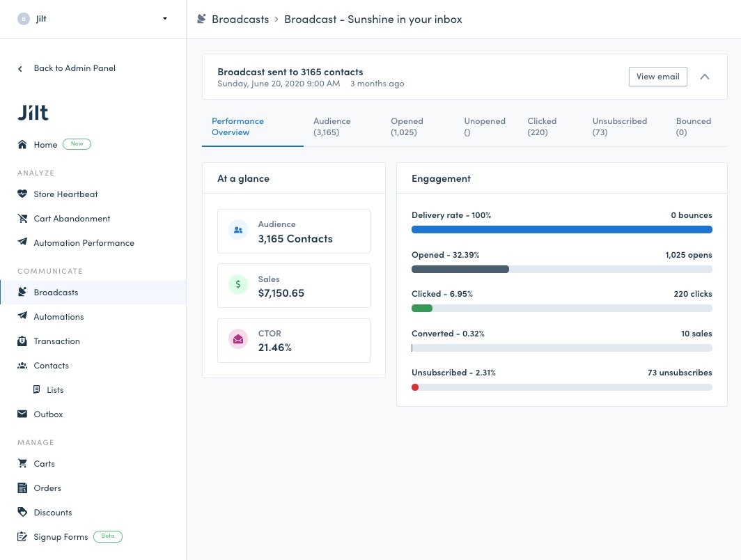Click the Carts shopping cart icon
The height and width of the screenshot is (560, 741).
click(22, 463)
